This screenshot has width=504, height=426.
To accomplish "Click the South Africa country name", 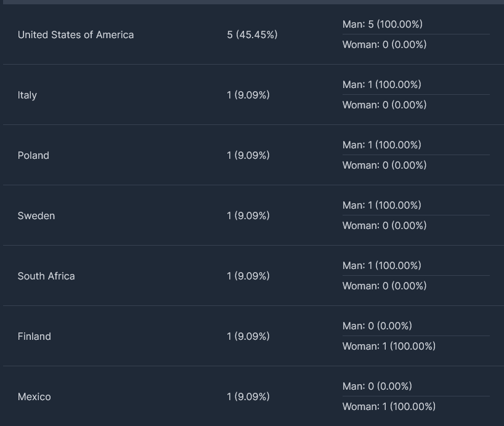I will tap(46, 276).
